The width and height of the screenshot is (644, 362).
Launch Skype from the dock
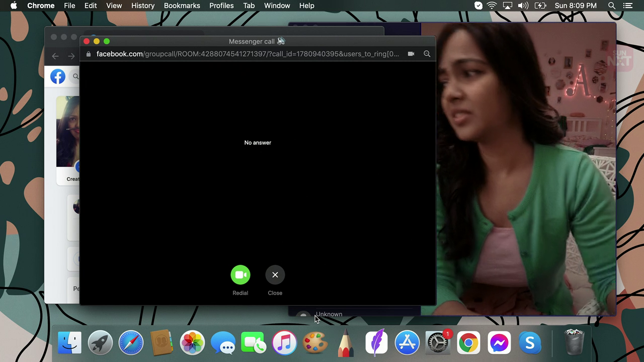point(529,343)
